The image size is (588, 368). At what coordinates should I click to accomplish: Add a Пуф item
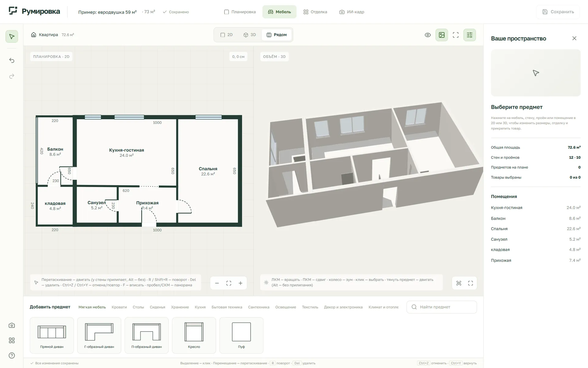241,335
